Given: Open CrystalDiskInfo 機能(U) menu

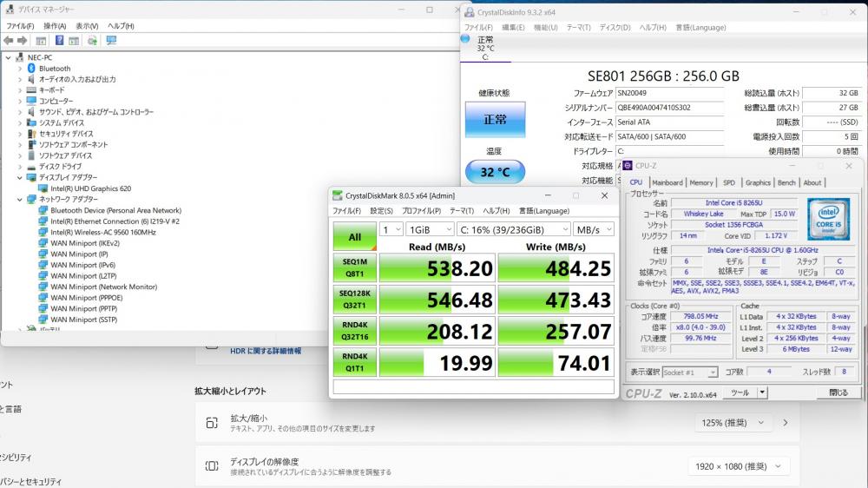Looking at the screenshot, I should click(x=546, y=27).
